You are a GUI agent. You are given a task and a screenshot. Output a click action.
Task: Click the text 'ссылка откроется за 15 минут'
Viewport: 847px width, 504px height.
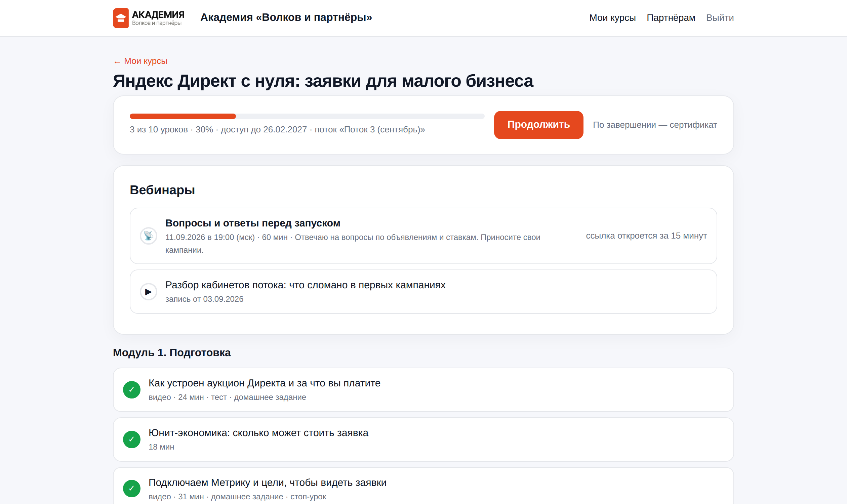pos(646,236)
